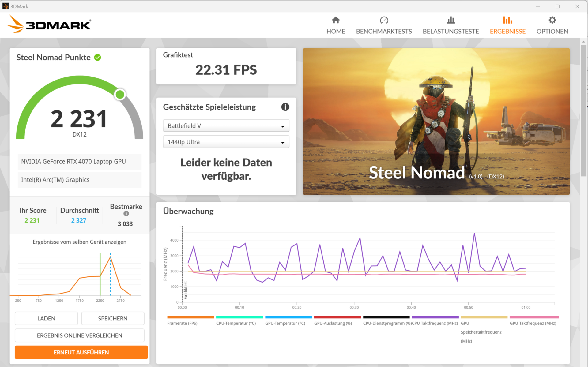Click info icon beside Geschätzte Spieleleistung
This screenshot has width=588, height=367.
pyautogui.click(x=285, y=107)
